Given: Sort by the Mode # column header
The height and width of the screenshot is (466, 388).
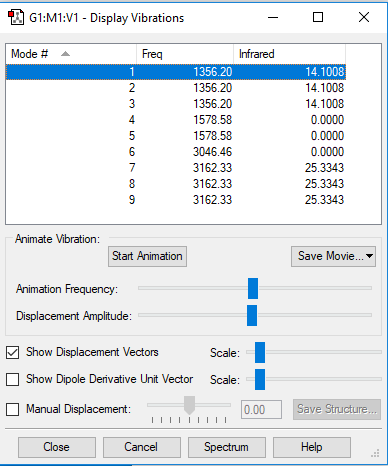Looking at the screenshot, I should pos(71,54).
